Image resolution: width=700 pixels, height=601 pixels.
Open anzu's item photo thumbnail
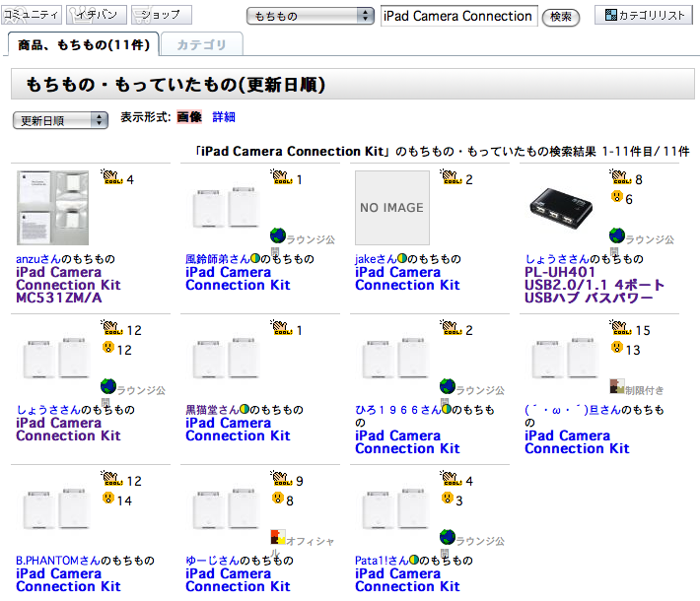52,208
